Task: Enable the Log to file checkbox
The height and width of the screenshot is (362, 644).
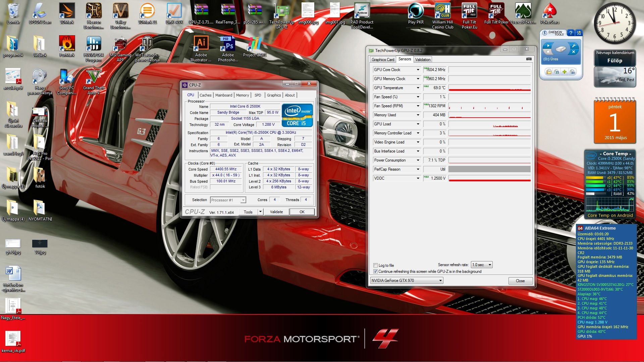Action: tap(375, 265)
